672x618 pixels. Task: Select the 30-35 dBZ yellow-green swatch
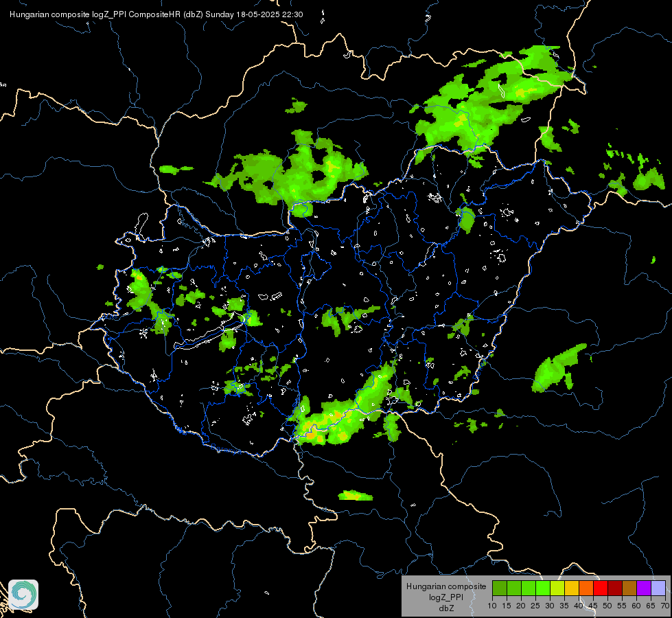tap(557, 588)
